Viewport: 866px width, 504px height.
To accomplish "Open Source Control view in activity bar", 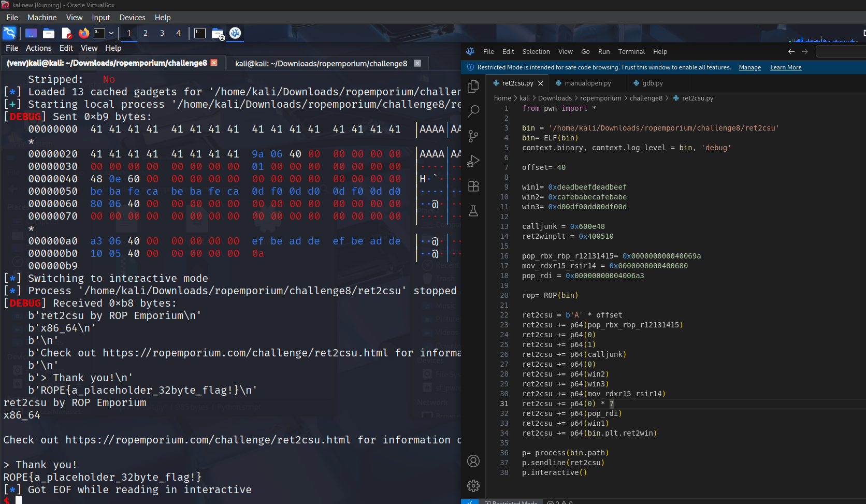I will pos(473,136).
